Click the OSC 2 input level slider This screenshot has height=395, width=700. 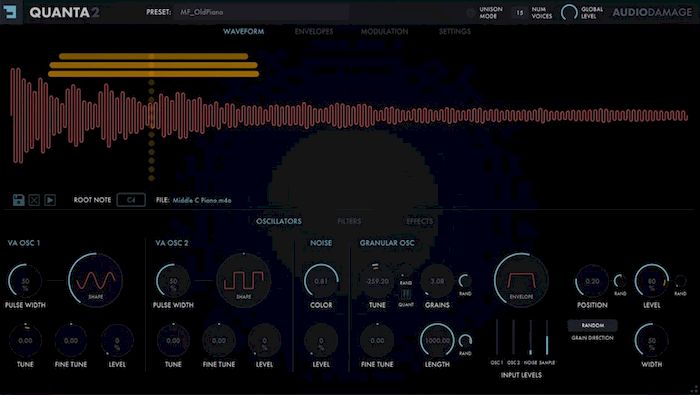[x=513, y=337]
